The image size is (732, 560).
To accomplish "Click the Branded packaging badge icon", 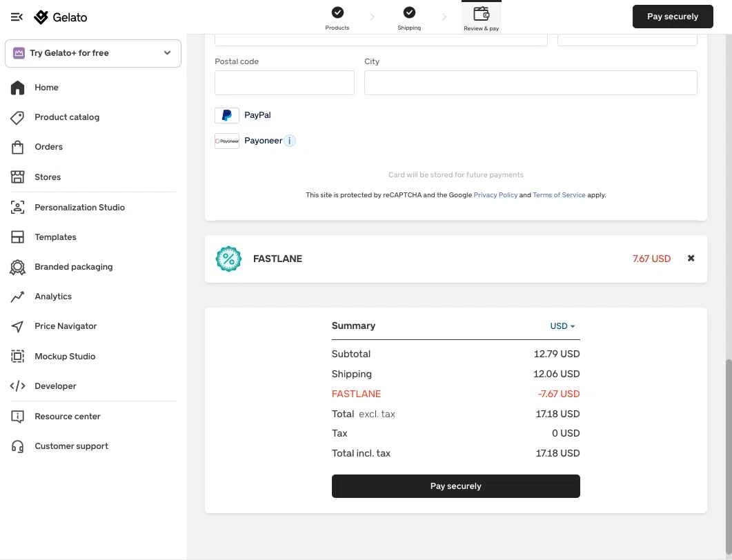I will (x=17, y=267).
